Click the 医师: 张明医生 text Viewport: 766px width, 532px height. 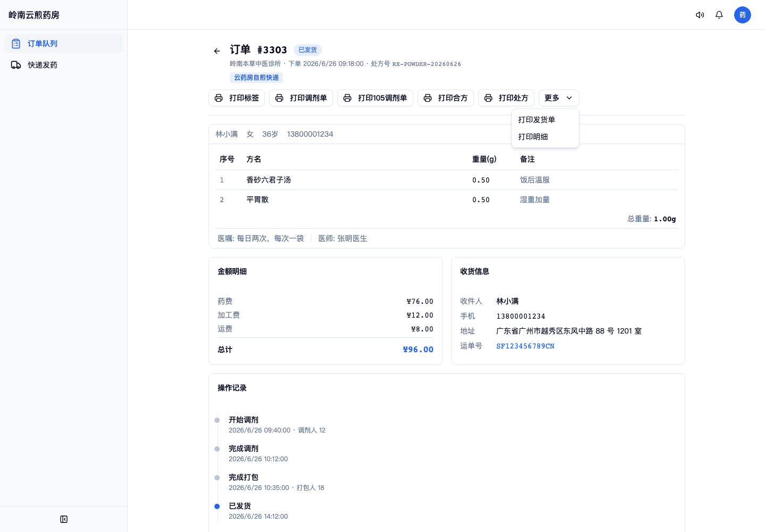tap(343, 238)
